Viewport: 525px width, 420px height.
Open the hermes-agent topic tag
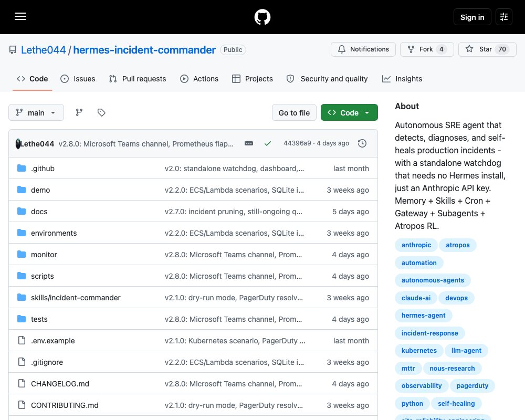pyautogui.click(x=424, y=315)
